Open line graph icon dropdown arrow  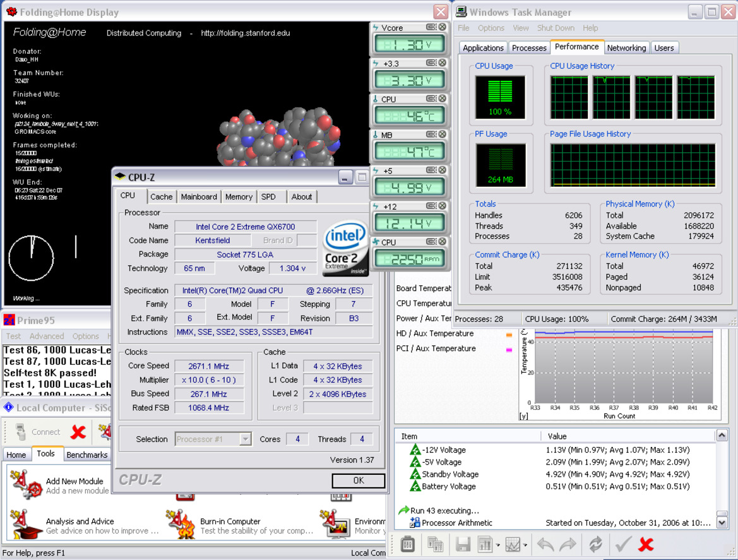(525, 545)
